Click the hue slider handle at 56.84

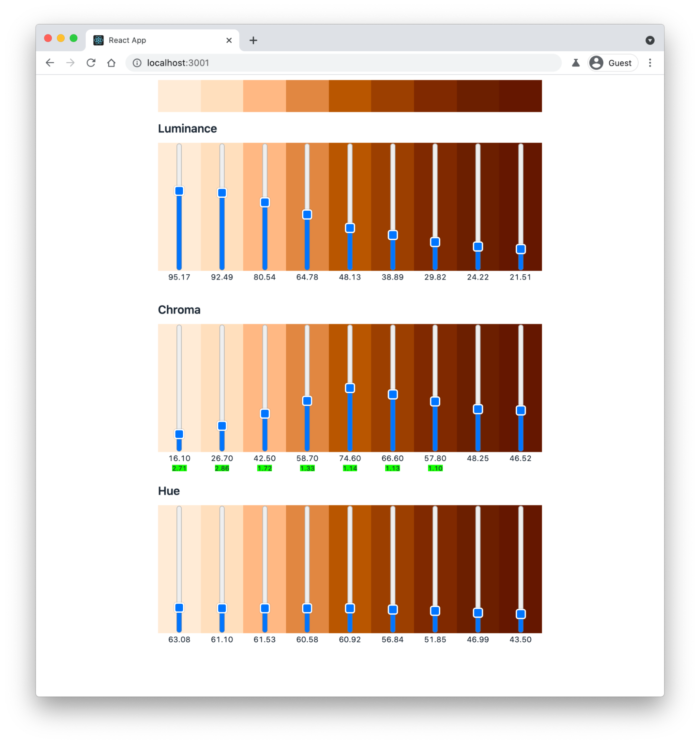393,610
